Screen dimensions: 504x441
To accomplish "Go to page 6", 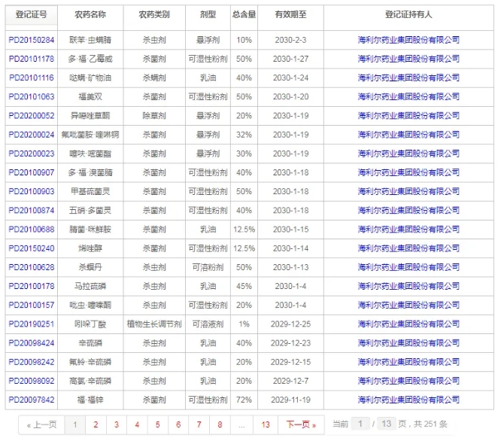I will [x=178, y=425].
